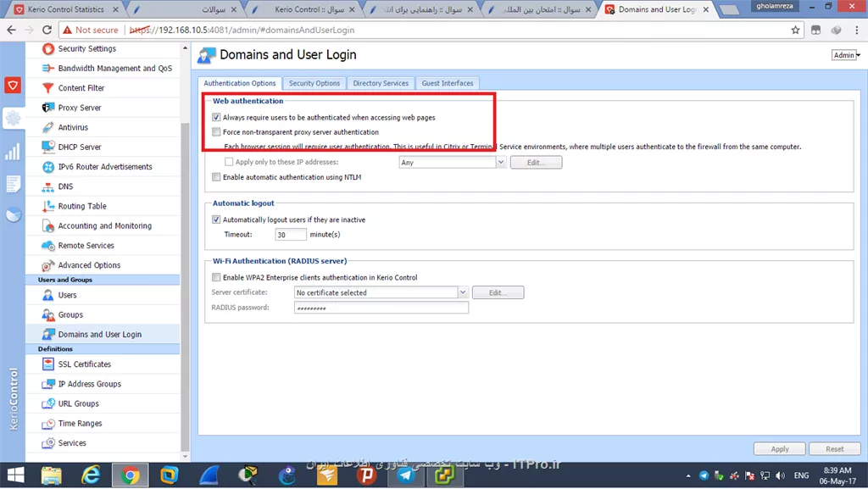The width and height of the screenshot is (868, 489).
Task: Check Apply only to these IP addresses
Action: click(x=229, y=162)
